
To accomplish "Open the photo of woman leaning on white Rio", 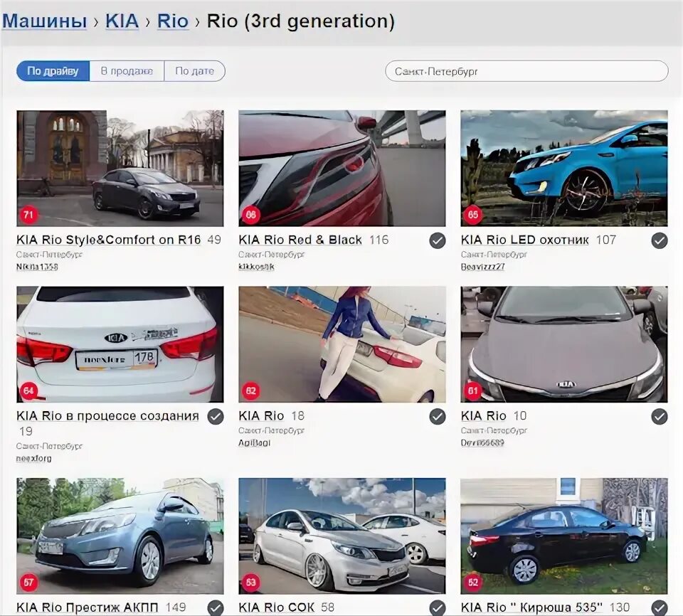I will point(342,344).
